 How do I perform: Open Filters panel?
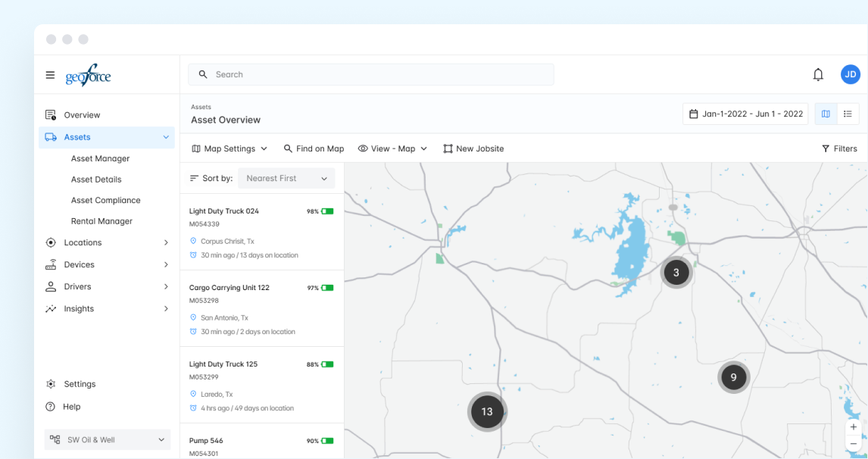[839, 149]
